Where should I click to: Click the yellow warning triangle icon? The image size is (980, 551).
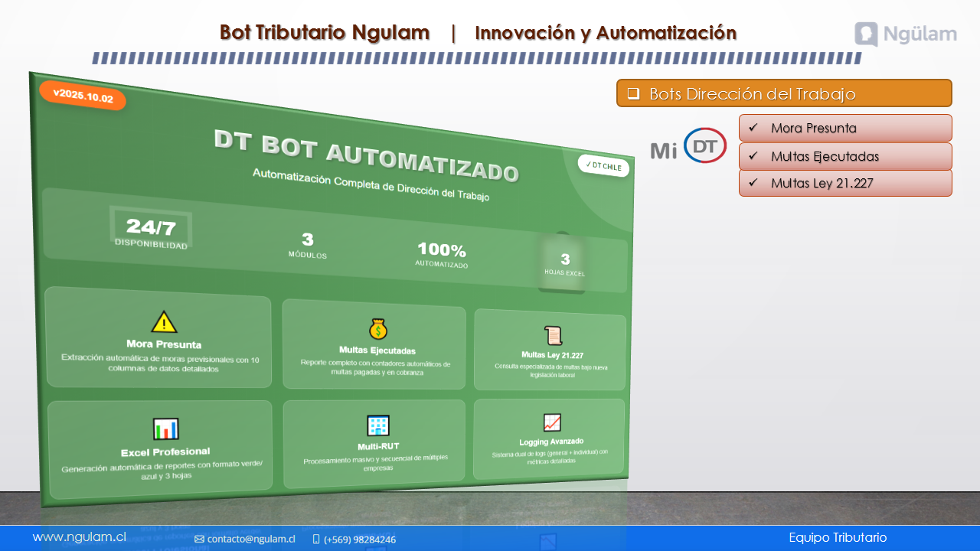pos(164,321)
